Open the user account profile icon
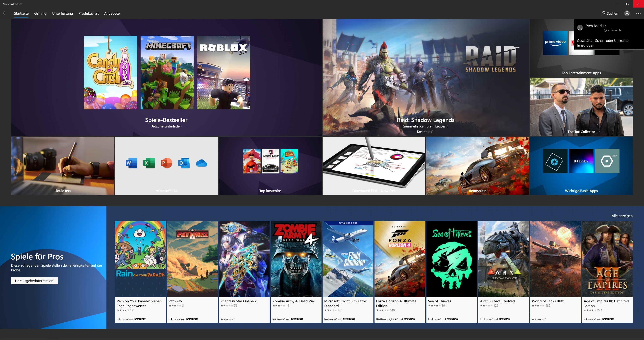The image size is (644, 340). pyautogui.click(x=627, y=13)
